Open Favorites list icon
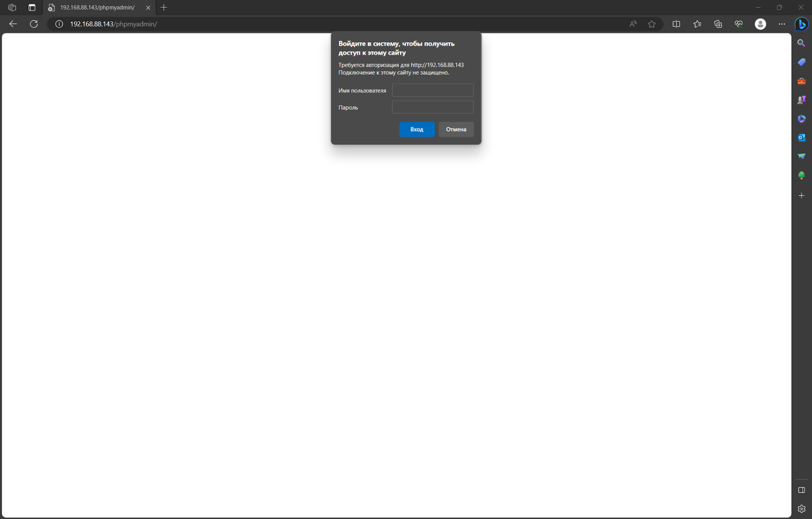Image resolution: width=812 pixels, height=519 pixels. [x=697, y=24]
